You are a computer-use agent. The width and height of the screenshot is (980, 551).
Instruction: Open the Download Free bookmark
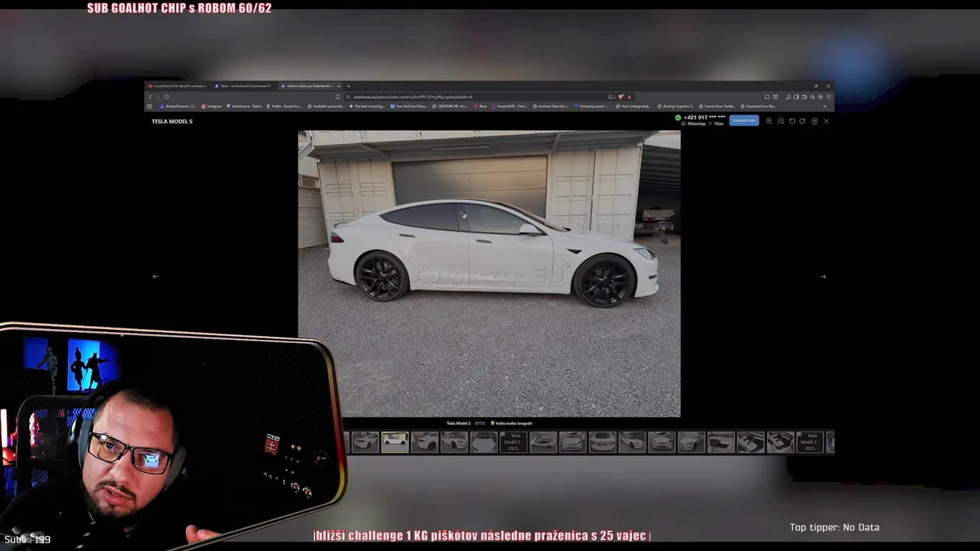coord(758,106)
